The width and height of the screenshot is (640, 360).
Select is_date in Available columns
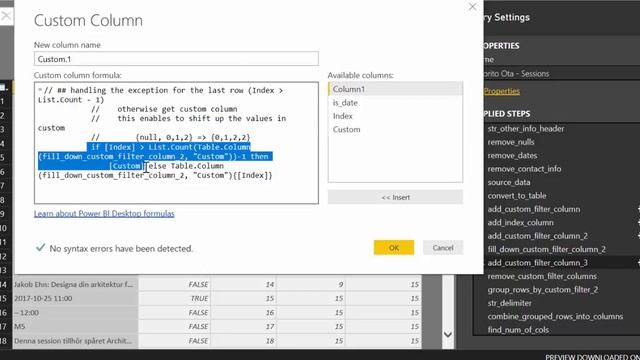tap(396, 102)
